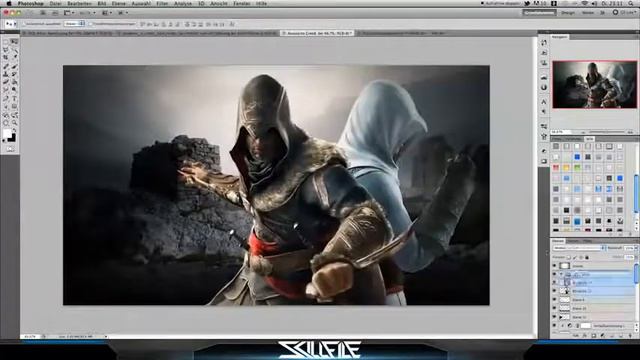Toggle lock transparent pixels in Layers panel
This screenshot has height=360, width=640.
[x=568, y=258]
